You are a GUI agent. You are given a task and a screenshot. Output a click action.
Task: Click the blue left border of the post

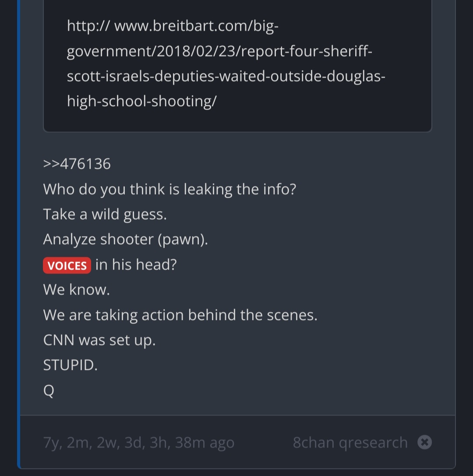(x=18, y=234)
